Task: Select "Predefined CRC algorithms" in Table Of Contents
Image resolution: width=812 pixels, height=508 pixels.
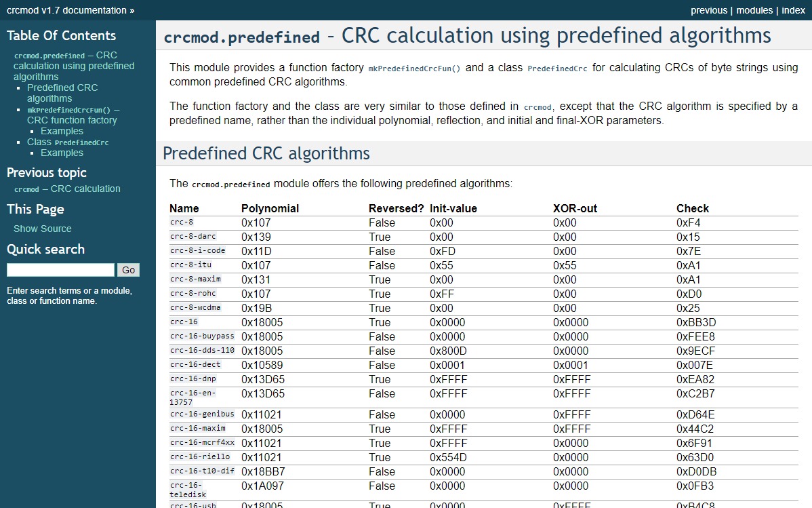Action: (62, 93)
